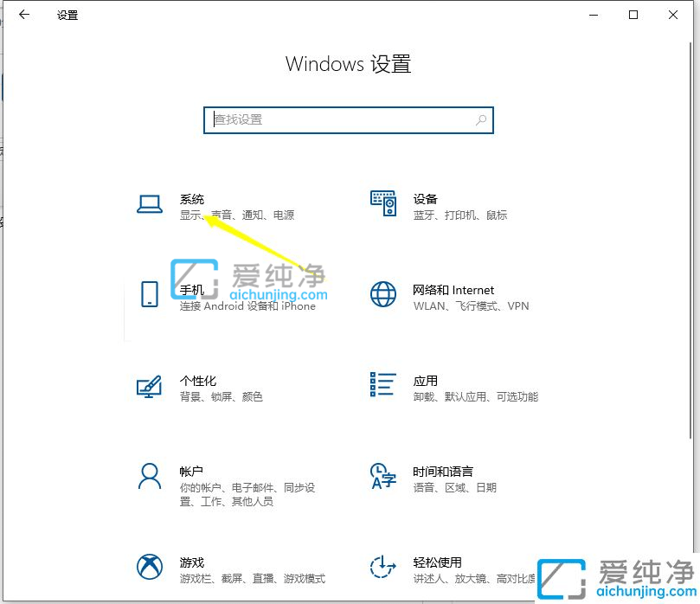This screenshot has width=700, height=604.
Task: Open the 个性化 settings category
Action: click(x=198, y=381)
